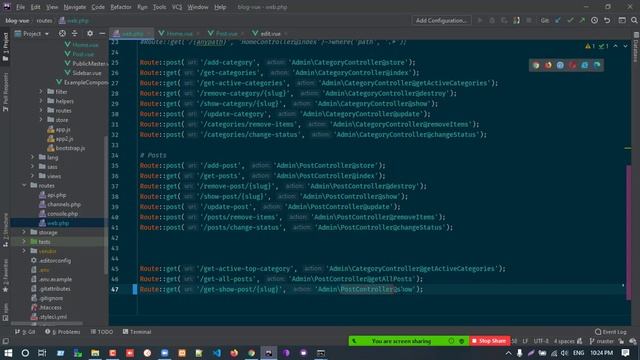Open the VCS menu
Screen dimensions: 640x360
(177, 7)
